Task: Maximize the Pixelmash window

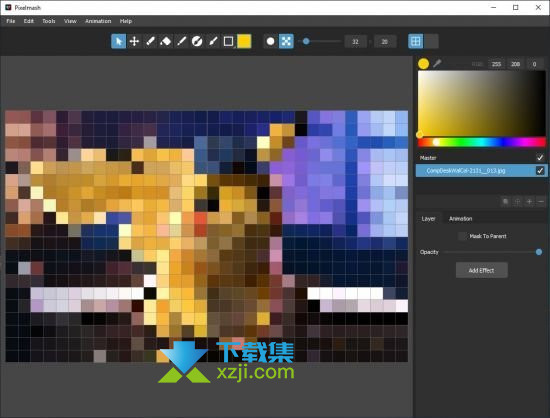Action: point(516,7)
